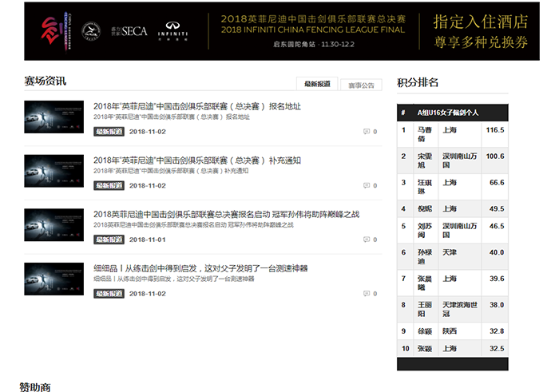Screen dimensions: 559x392
Task: Click the comment icon for the 补充通知 article
Action: (x=367, y=185)
